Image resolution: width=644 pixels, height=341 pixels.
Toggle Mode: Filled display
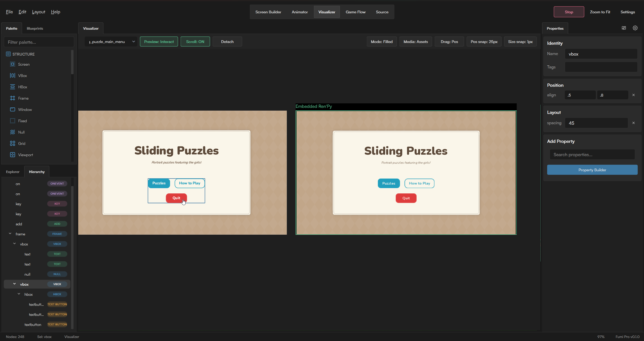coord(382,41)
